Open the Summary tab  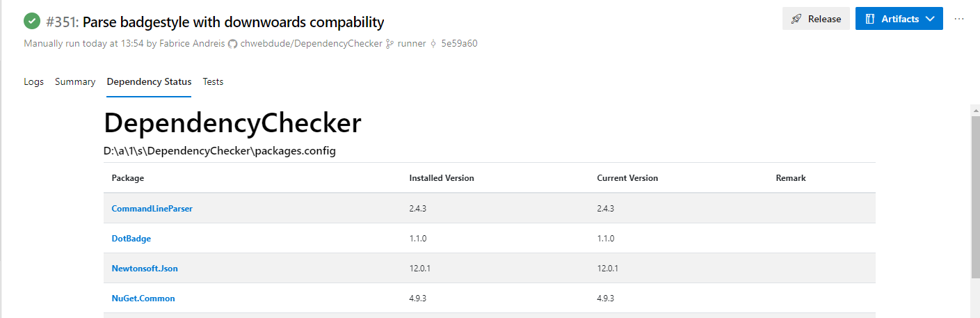75,81
